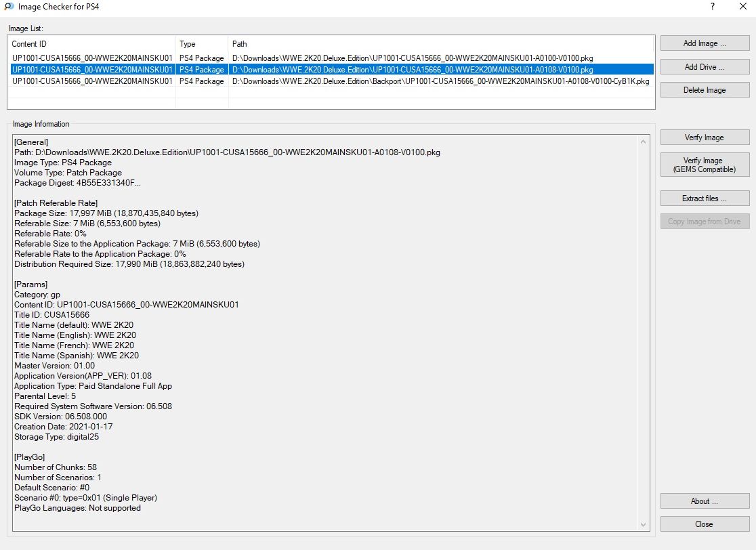Click the Title ID: CUSA15666 line
The height and width of the screenshot is (550, 756).
pyautogui.click(x=51, y=315)
